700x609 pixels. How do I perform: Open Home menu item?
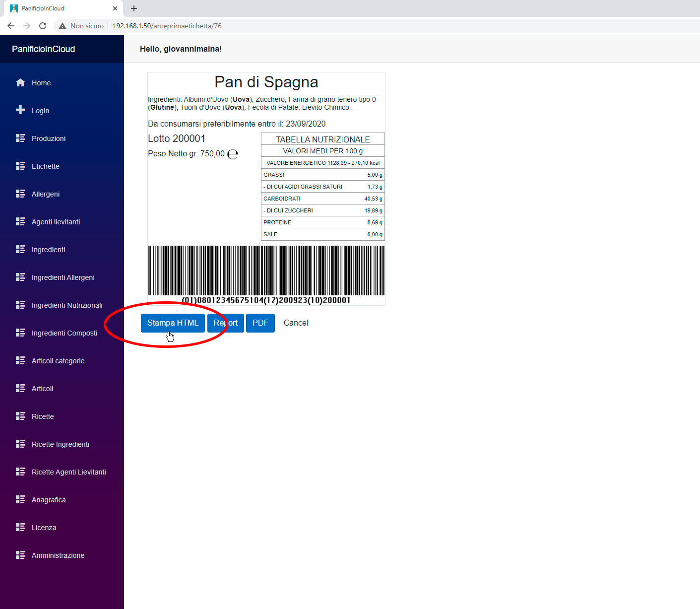pyautogui.click(x=41, y=83)
